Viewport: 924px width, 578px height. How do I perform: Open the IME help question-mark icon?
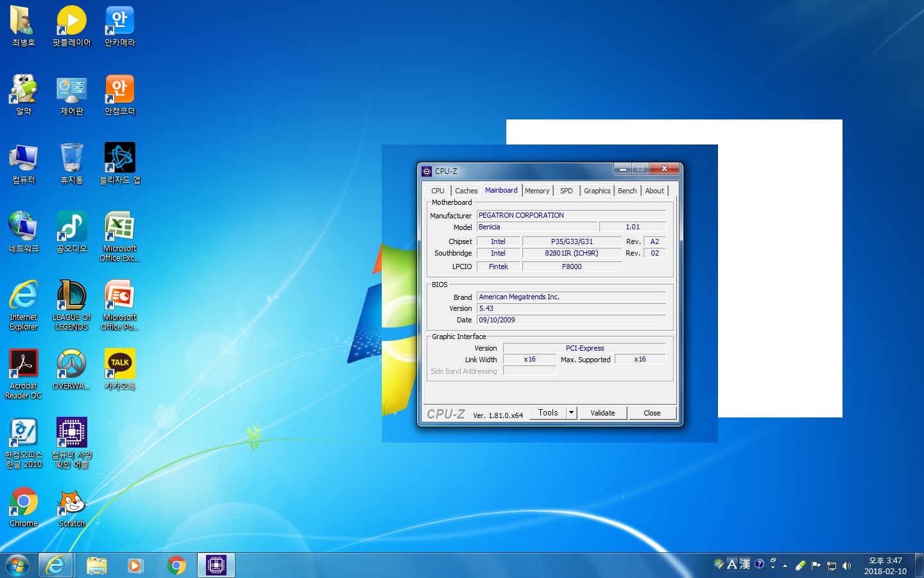759,564
